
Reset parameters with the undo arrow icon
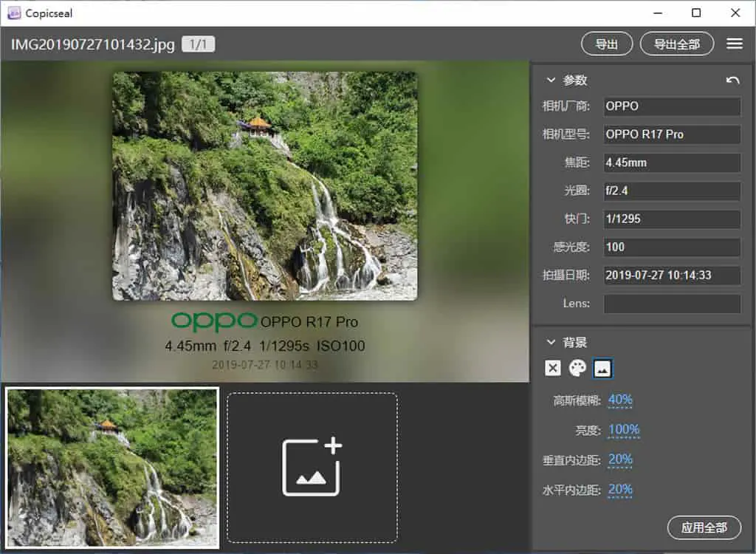pos(732,81)
